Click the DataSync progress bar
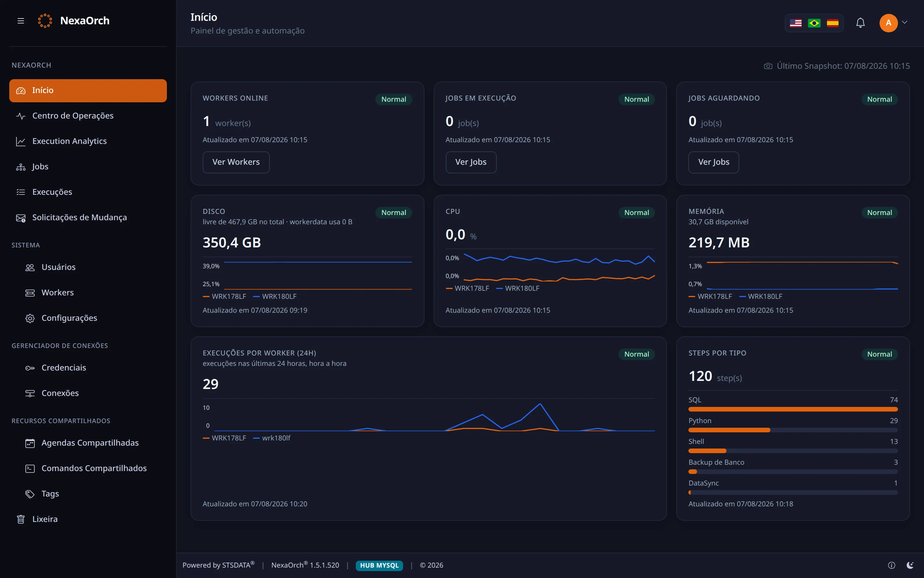Viewport: 924px width, 578px height. click(x=793, y=493)
